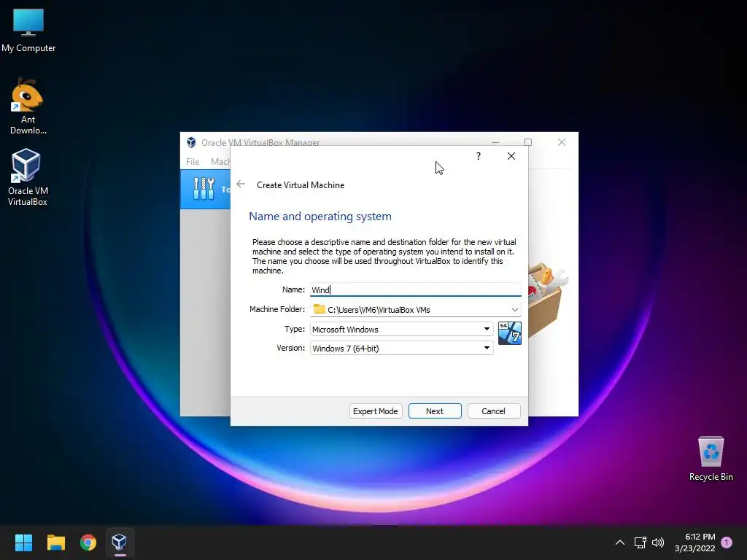
Task: Cancel the virtual machine creation
Action: pos(494,411)
